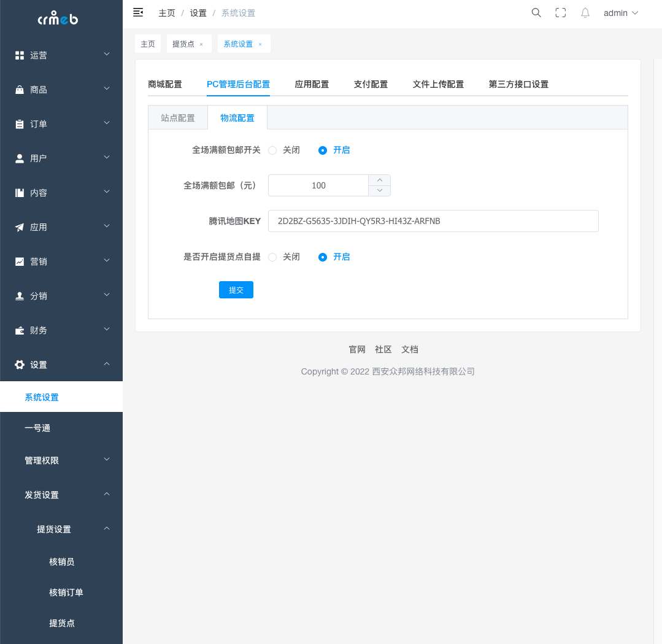Expand the 应用 sidebar menu
Screen dimensions: 662x644
pyautogui.click(x=107, y=226)
